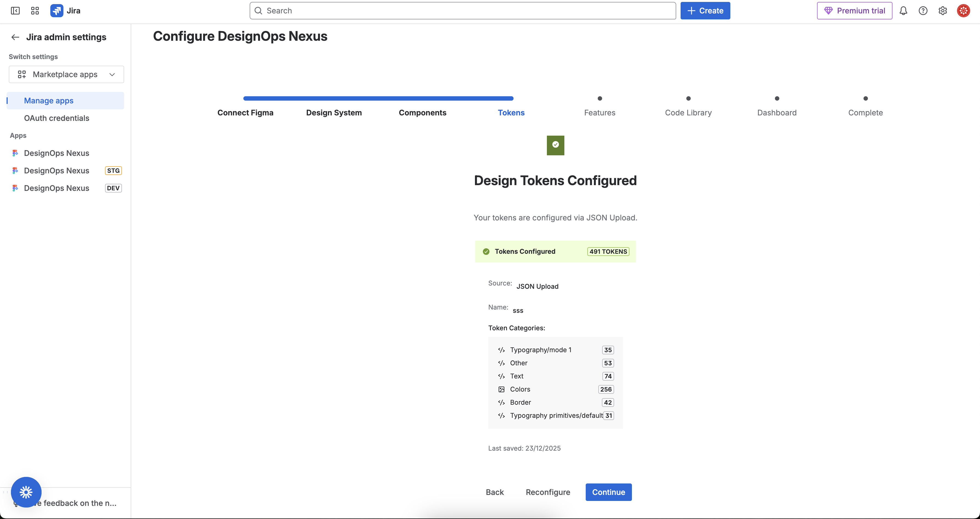Click the Continue button
The width and height of the screenshot is (980, 519).
coord(608,492)
